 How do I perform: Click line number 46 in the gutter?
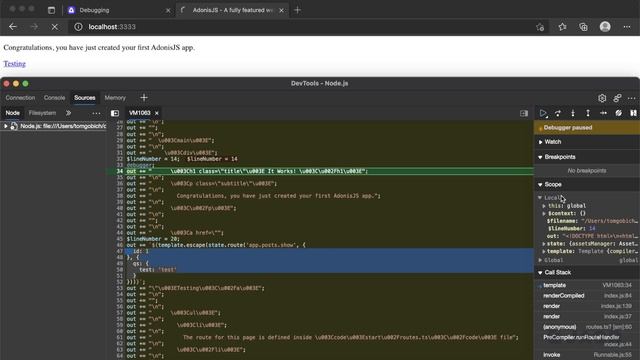120,245
